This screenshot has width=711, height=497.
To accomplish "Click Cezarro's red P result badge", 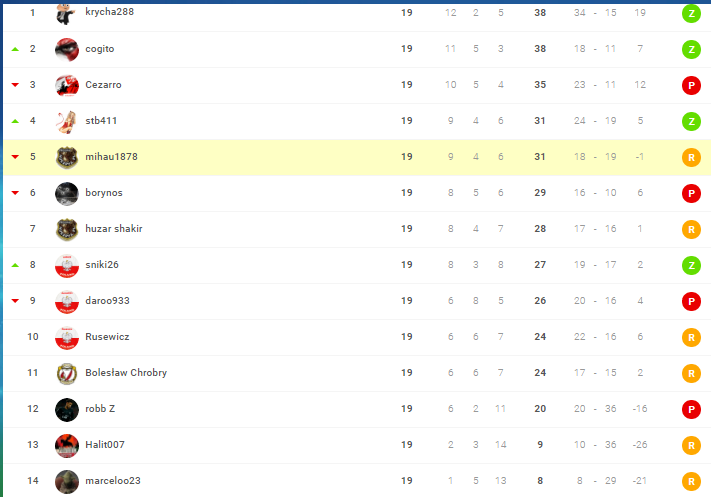I will click(691, 85).
